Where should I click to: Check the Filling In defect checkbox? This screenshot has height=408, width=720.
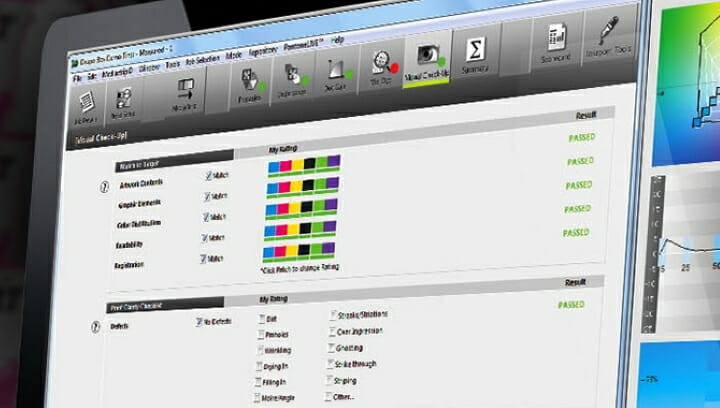coord(258,382)
